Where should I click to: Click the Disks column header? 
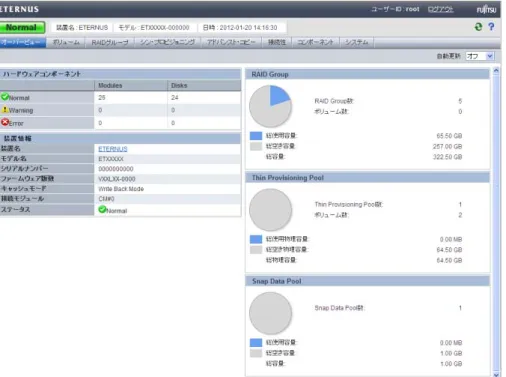[x=204, y=86]
